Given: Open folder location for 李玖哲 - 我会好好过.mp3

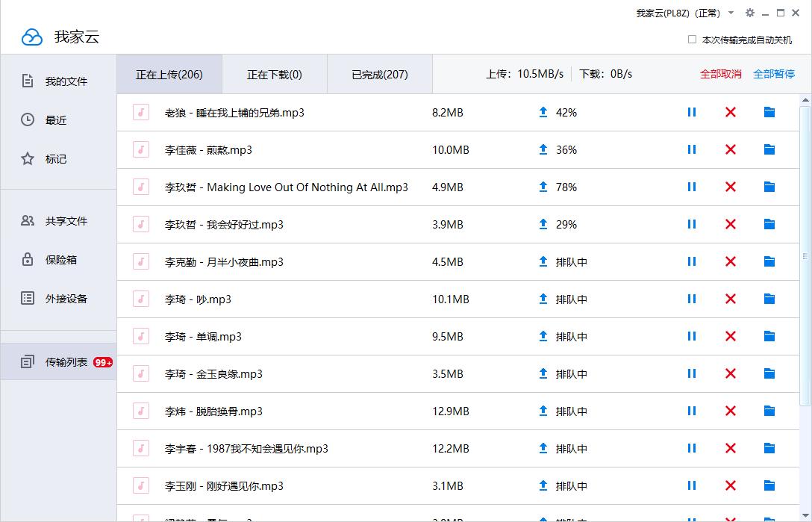Looking at the screenshot, I should 769,224.
